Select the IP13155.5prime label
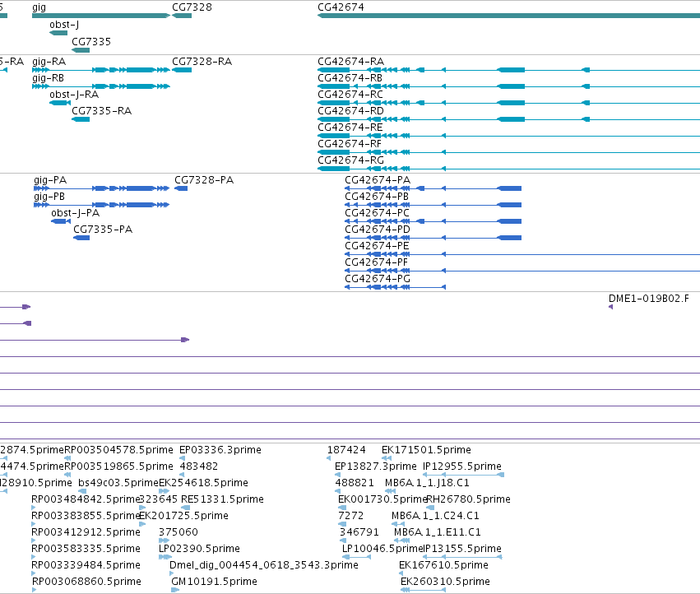The width and height of the screenshot is (700, 594). 462,549
